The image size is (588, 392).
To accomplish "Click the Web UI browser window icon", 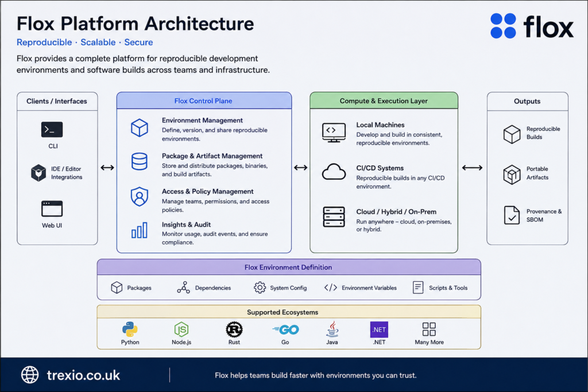I will [52, 209].
